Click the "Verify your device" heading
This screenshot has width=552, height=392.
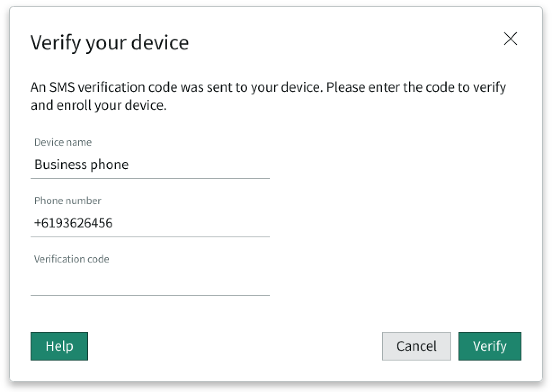[110, 43]
